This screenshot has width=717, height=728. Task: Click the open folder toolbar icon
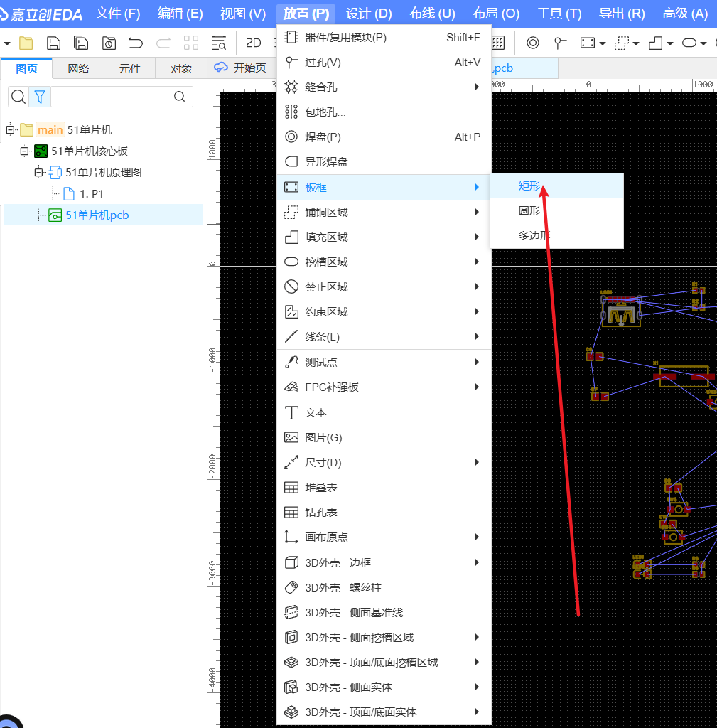coord(26,43)
